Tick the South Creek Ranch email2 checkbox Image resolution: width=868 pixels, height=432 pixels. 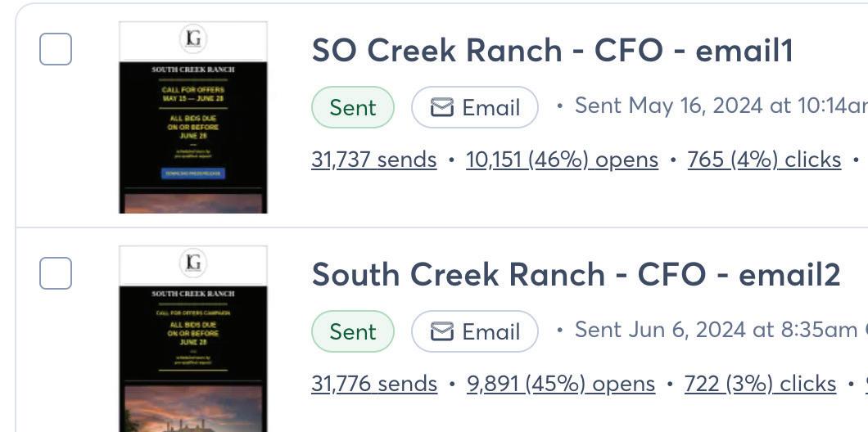click(56, 273)
